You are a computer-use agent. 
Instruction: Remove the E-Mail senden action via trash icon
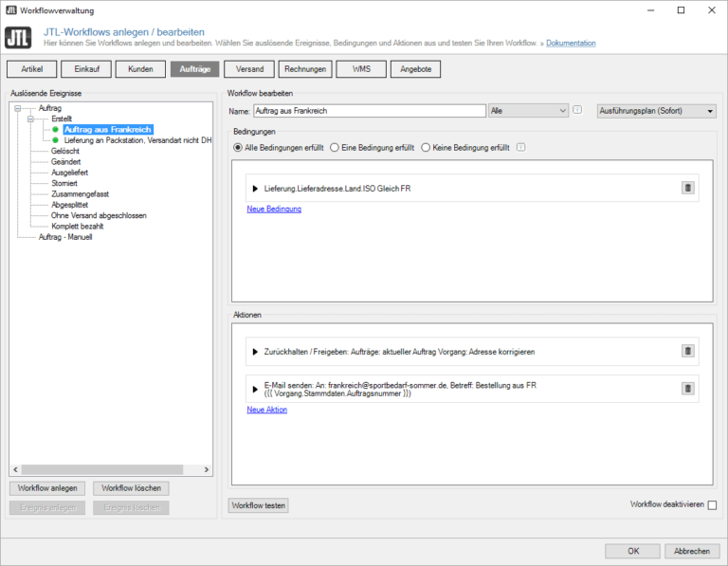point(687,389)
